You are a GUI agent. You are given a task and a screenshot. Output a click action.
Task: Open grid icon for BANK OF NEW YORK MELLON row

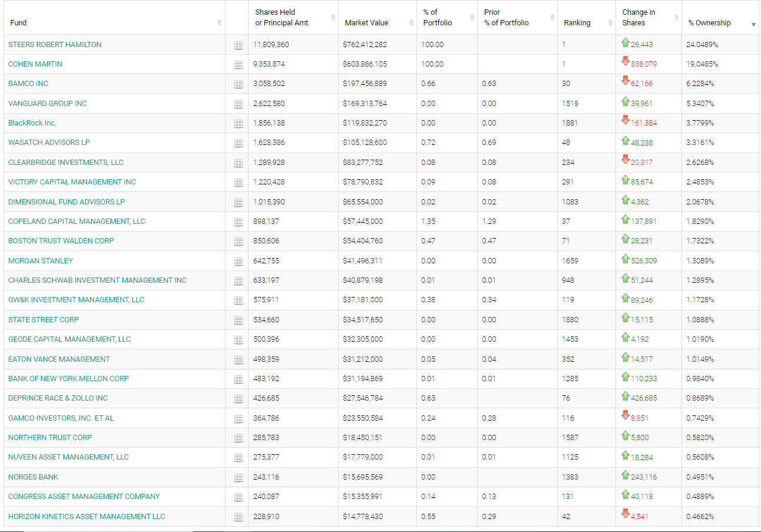click(x=238, y=379)
